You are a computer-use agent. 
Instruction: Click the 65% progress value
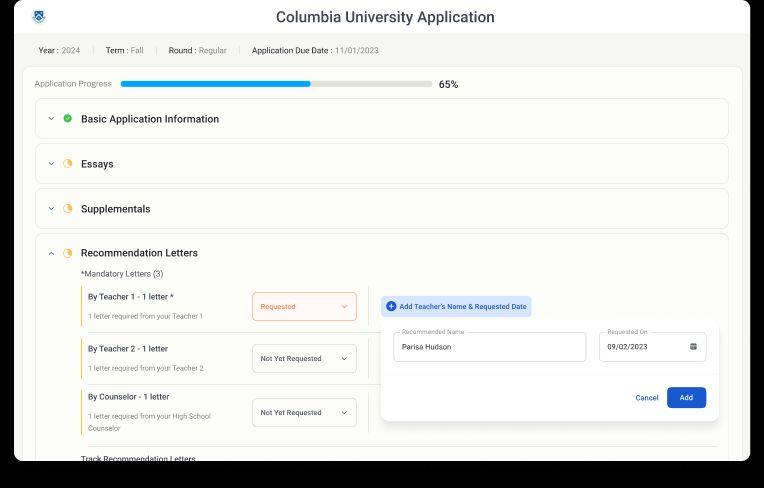(x=448, y=84)
